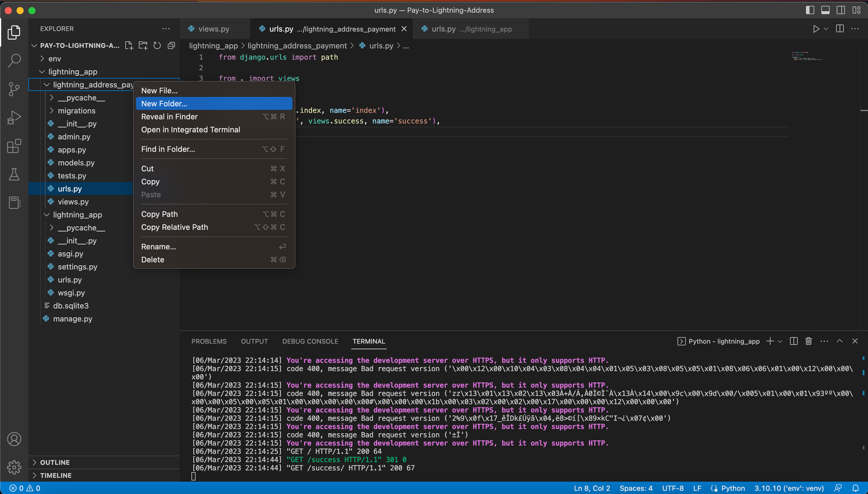Open Manage gear settings menu
Screen dimensions: 868x494
pyautogui.click(x=14, y=468)
